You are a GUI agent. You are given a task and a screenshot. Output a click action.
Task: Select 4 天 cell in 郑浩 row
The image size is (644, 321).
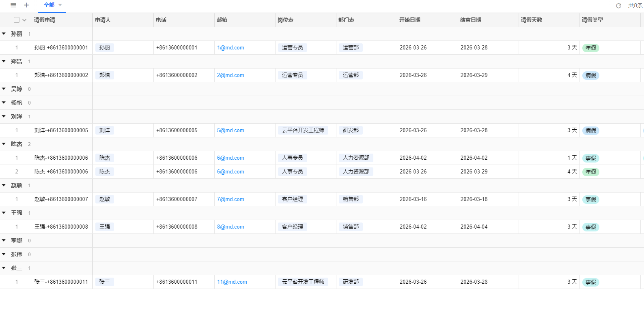point(549,75)
